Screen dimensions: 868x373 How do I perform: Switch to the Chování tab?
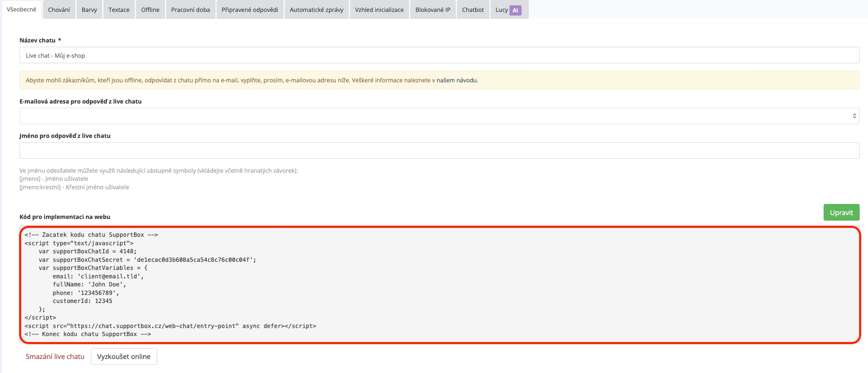pyautogui.click(x=59, y=10)
